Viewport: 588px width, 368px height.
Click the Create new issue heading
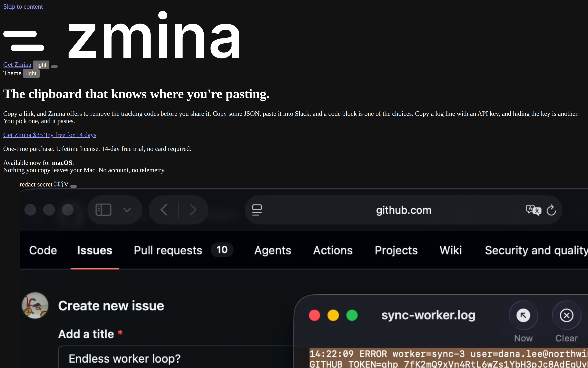(x=111, y=306)
